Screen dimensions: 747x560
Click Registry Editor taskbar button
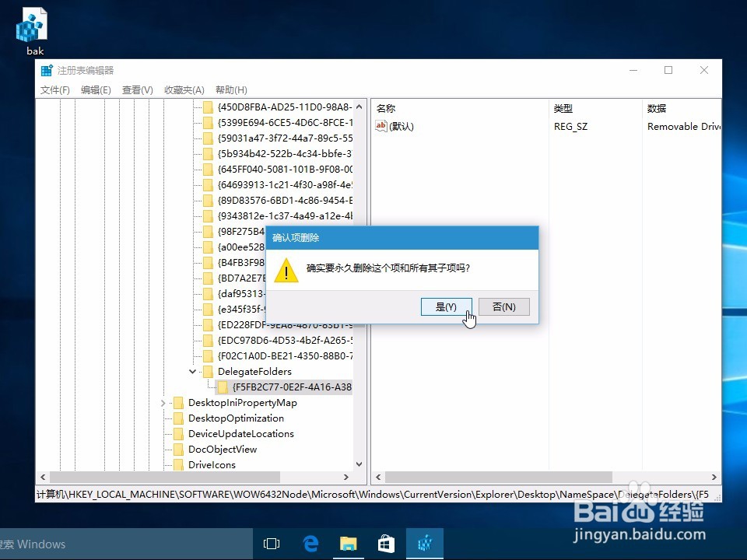[425, 544]
